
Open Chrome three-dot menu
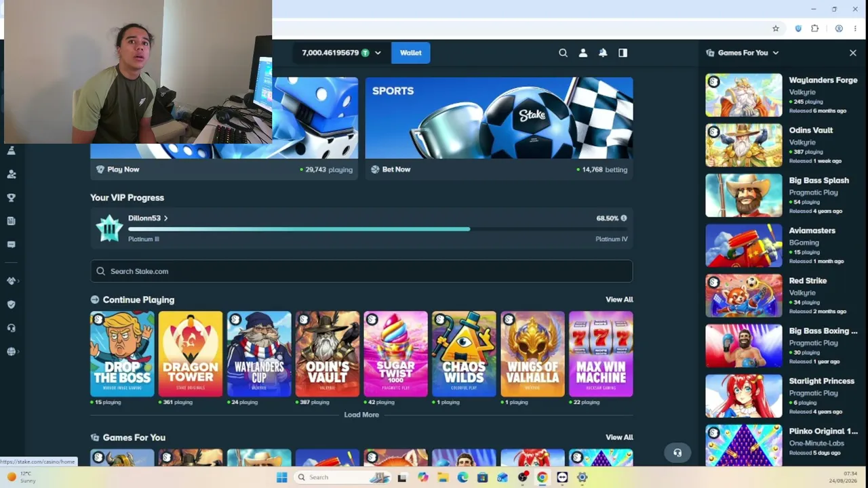click(x=855, y=28)
